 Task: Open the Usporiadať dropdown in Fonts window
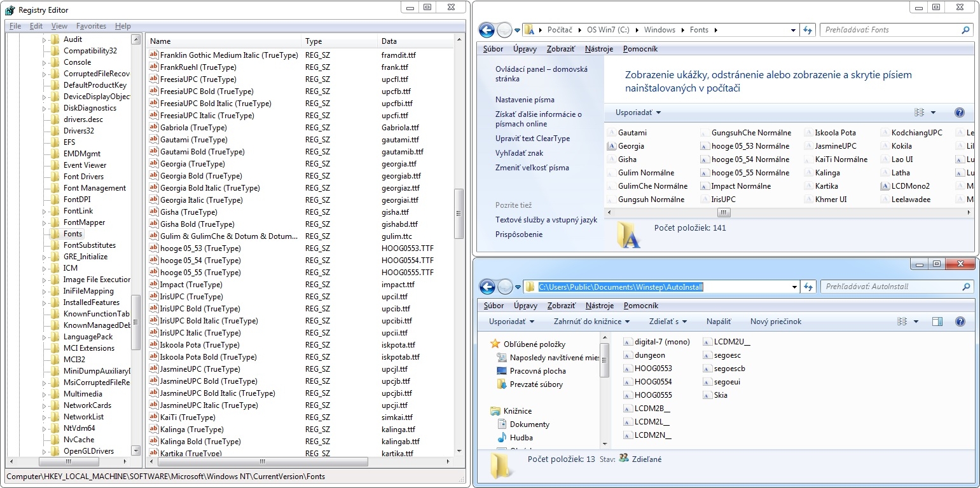tap(638, 112)
